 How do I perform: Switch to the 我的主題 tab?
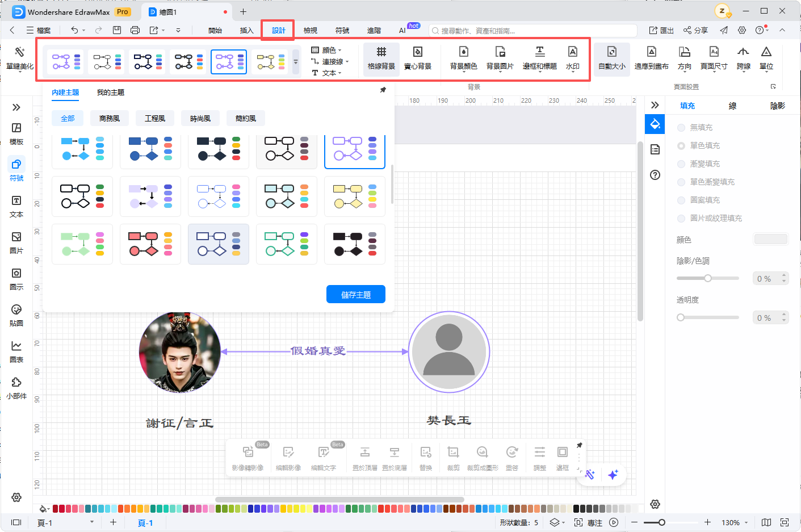coord(110,93)
